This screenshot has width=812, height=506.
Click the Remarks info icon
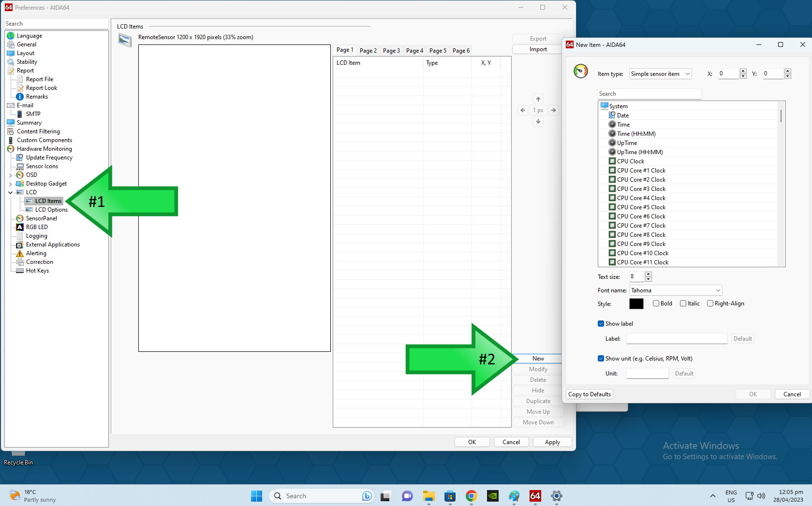click(20, 97)
